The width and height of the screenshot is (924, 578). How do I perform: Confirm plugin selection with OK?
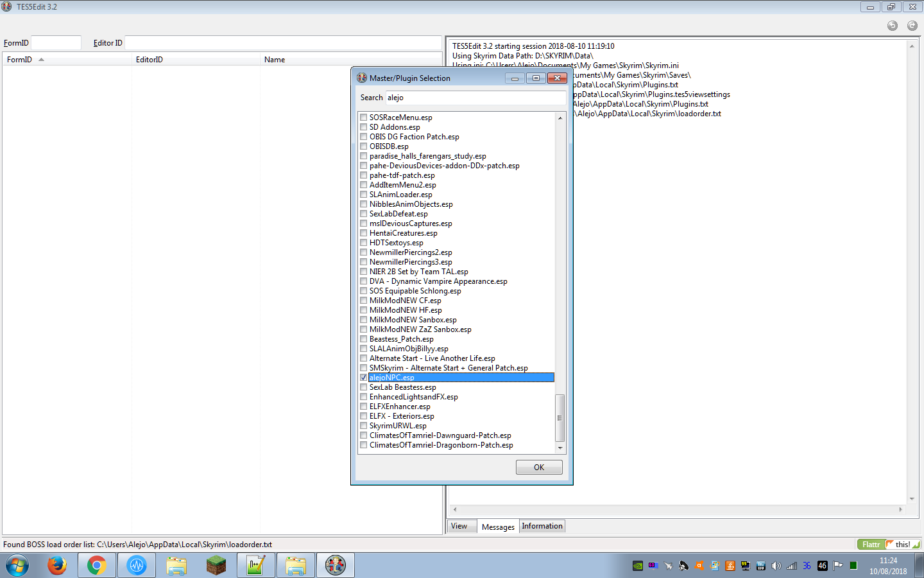538,467
